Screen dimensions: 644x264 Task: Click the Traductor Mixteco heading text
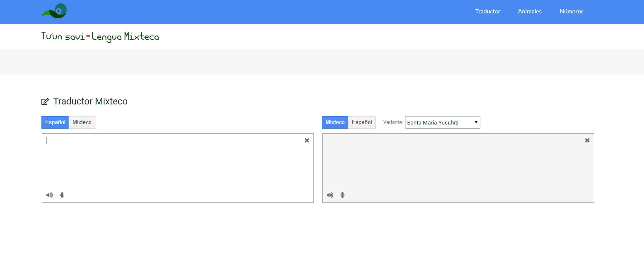(x=90, y=102)
